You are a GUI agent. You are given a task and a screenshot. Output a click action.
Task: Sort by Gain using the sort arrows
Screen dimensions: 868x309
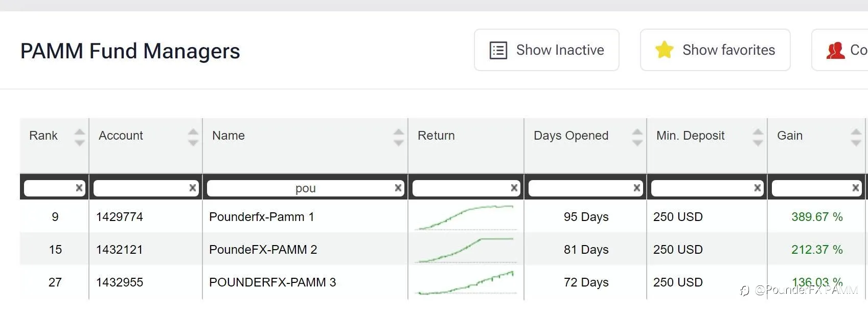pyautogui.click(x=856, y=137)
